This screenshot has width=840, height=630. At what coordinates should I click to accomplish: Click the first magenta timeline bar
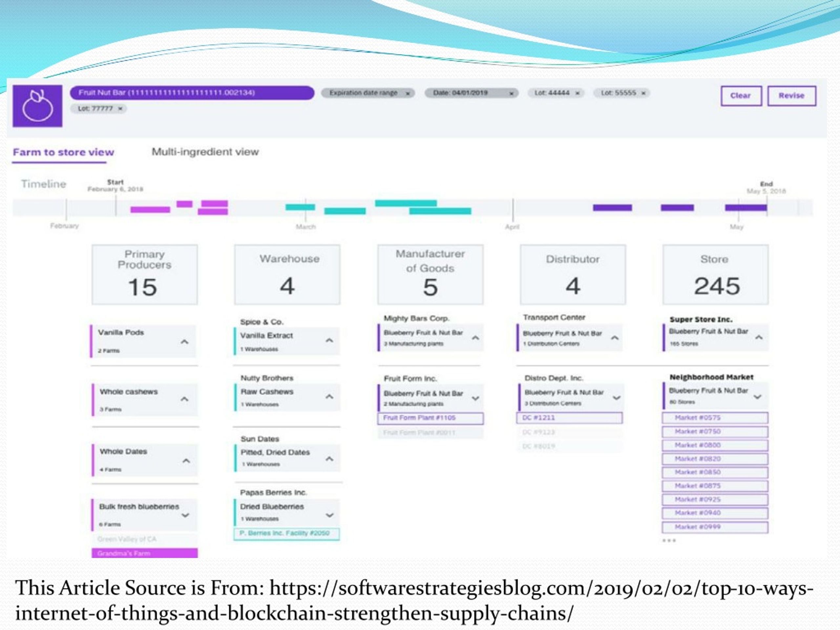point(150,210)
